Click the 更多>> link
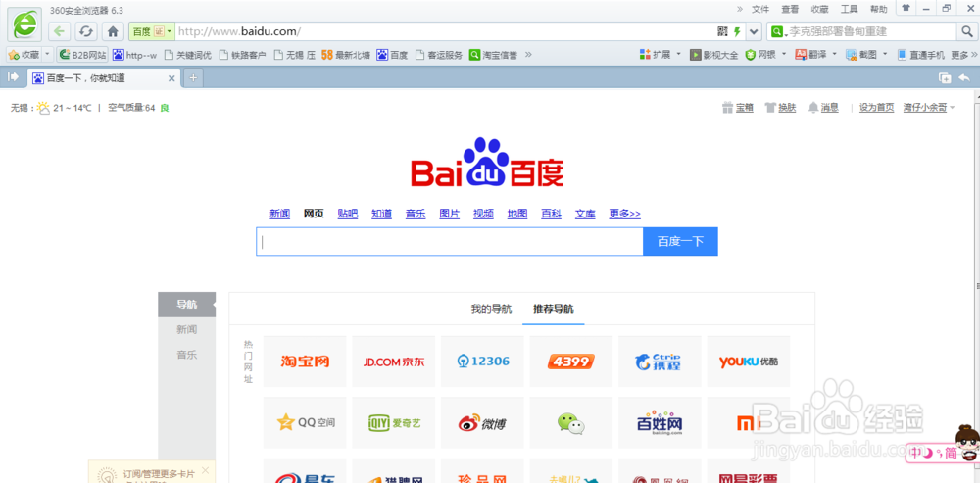The width and height of the screenshot is (980, 483). pos(625,214)
